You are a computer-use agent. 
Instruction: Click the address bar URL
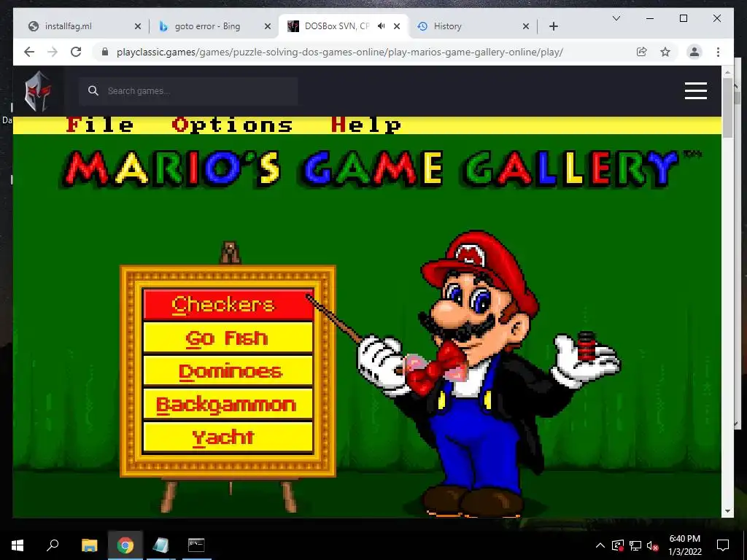coord(340,52)
